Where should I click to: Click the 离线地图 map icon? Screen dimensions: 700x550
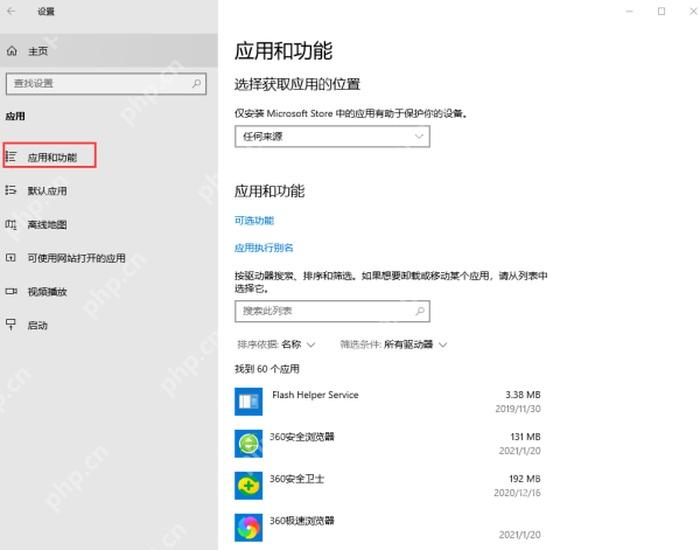pyautogui.click(x=11, y=224)
